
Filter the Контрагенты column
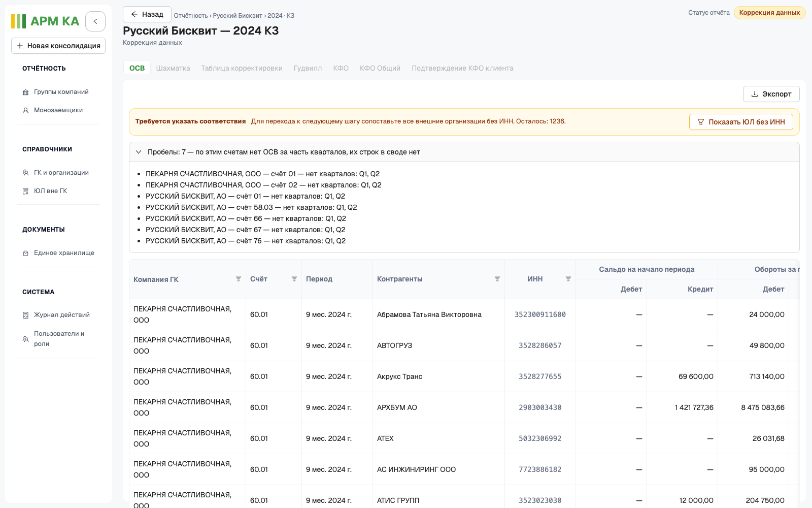(497, 279)
